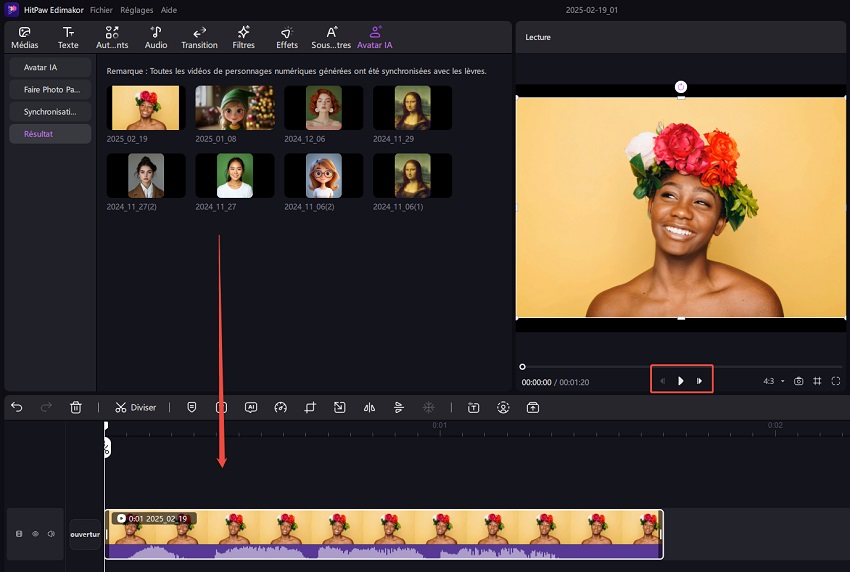Open the Filtres tab
The width and height of the screenshot is (850, 572).
[x=243, y=37]
